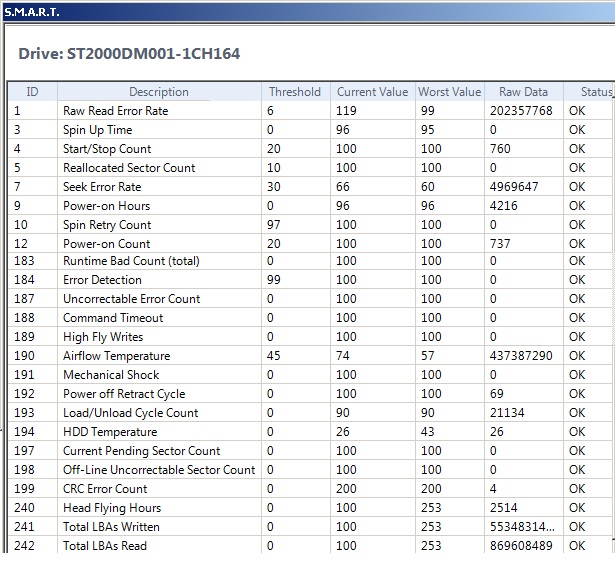
Task: Select the Spin Retry Count row
Action: coord(311,225)
